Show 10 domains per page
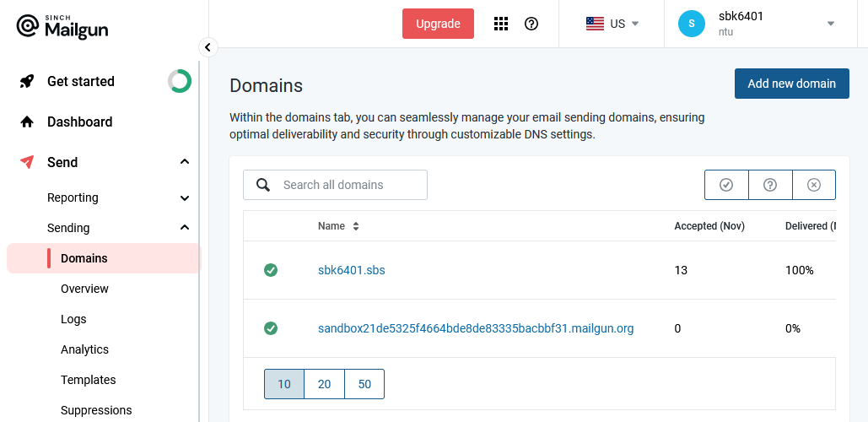 [284, 384]
